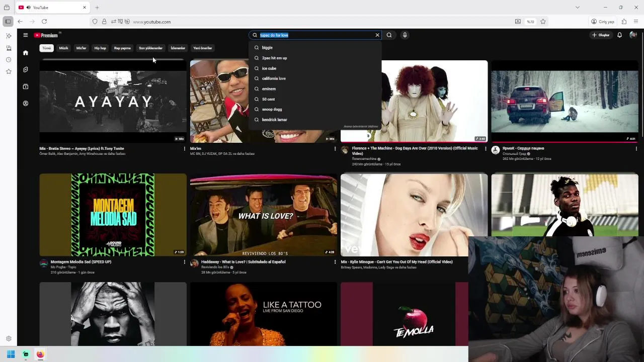
Task: Open the Like A Tattoo video thumbnail
Action: (264, 314)
